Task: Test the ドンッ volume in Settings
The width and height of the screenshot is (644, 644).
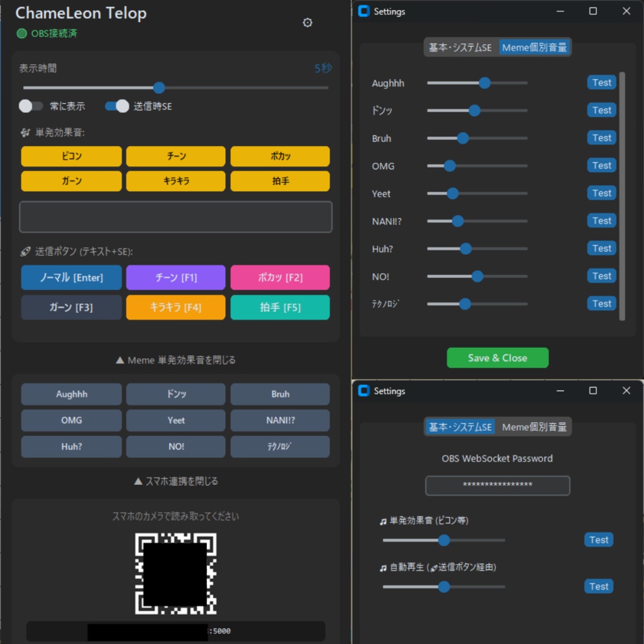Action: 601,110
